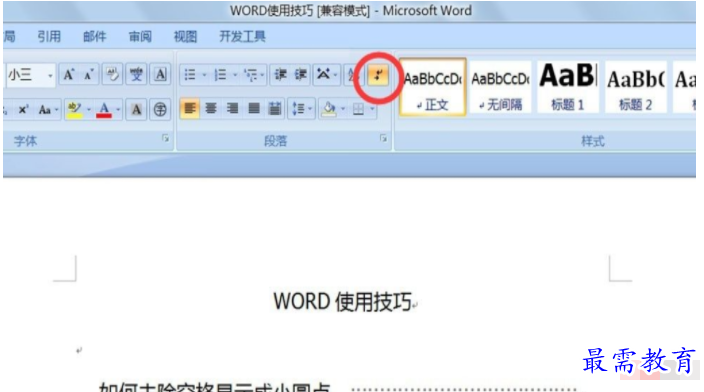
Task: Apply a numbered list
Action: (x=220, y=75)
